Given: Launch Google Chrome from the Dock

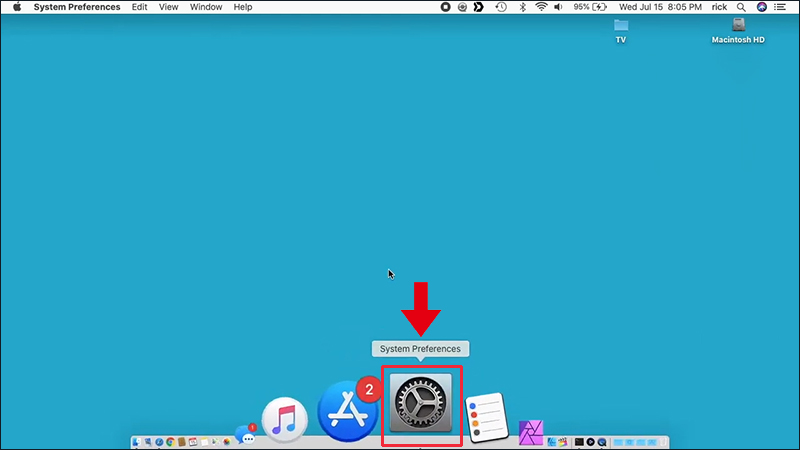Looking at the screenshot, I should click(170, 442).
